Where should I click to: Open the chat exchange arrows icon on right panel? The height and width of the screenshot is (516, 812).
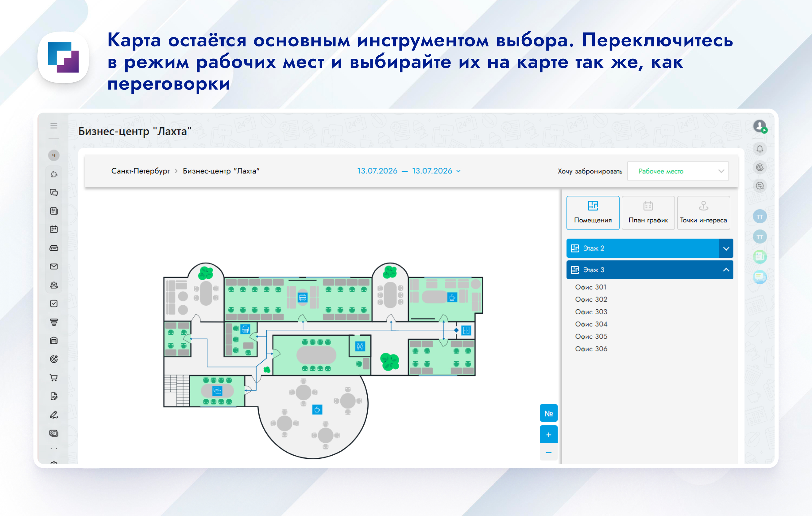pyautogui.click(x=760, y=186)
